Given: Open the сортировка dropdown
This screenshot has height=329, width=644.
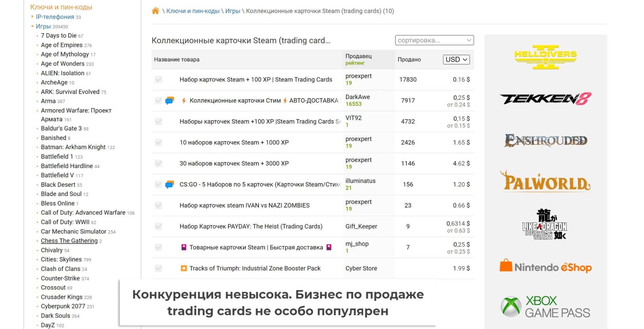Looking at the screenshot, I should click(434, 40).
